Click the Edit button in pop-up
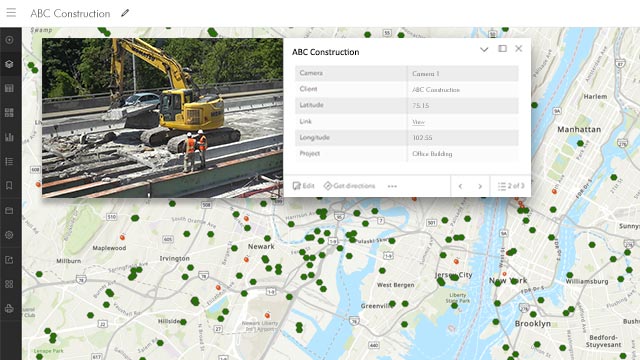 pyautogui.click(x=304, y=186)
